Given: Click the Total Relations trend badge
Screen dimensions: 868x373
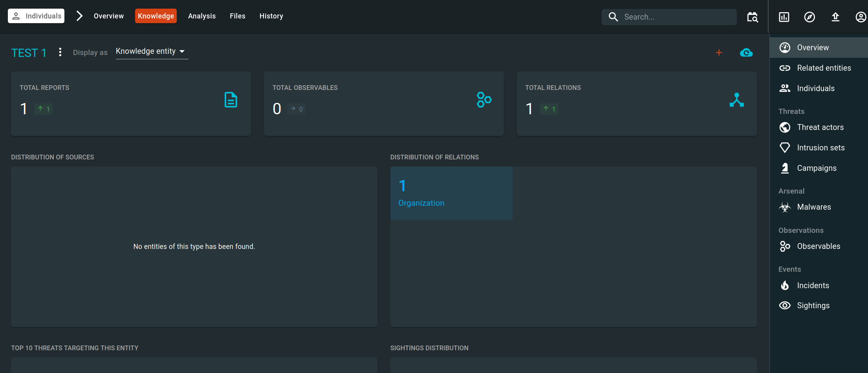Looking at the screenshot, I should pos(549,109).
